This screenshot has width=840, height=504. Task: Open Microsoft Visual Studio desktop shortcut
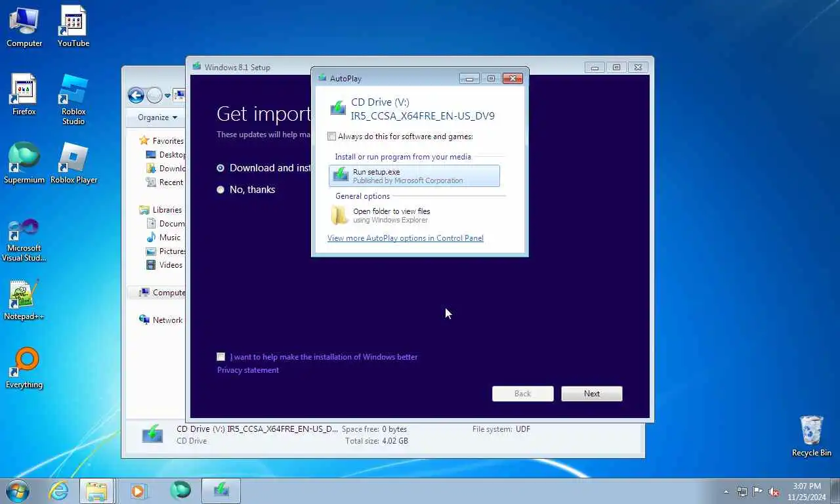pos(24,240)
